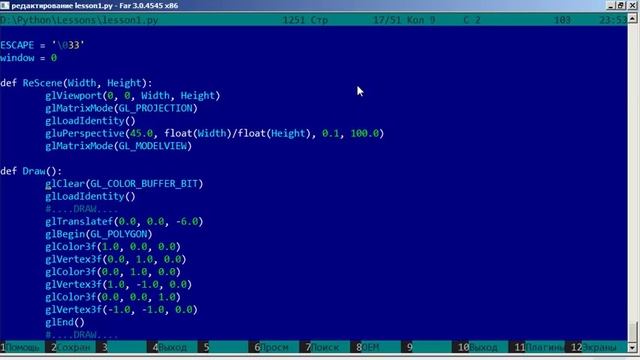Image resolution: width=640 pixels, height=360 pixels.
Task: Click the glVertex3f(0.0, 1.0, 0.0) line
Action: coord(116,259)
